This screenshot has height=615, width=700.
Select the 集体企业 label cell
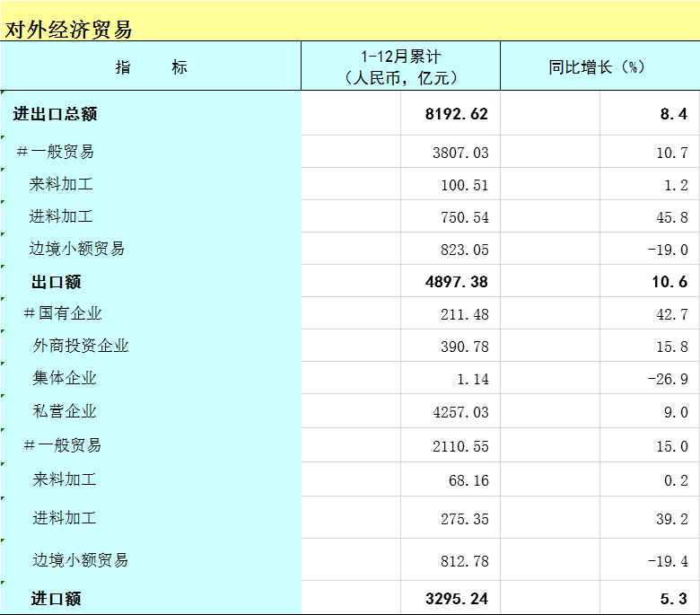pos(65,378)
